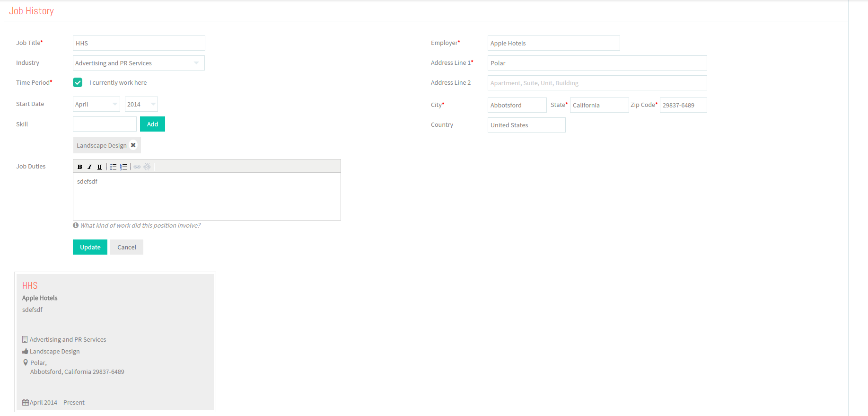This screenshot has width=868, height=416.
Task: Remove the Landscape Design skill tag
Action: pos(133,145)
